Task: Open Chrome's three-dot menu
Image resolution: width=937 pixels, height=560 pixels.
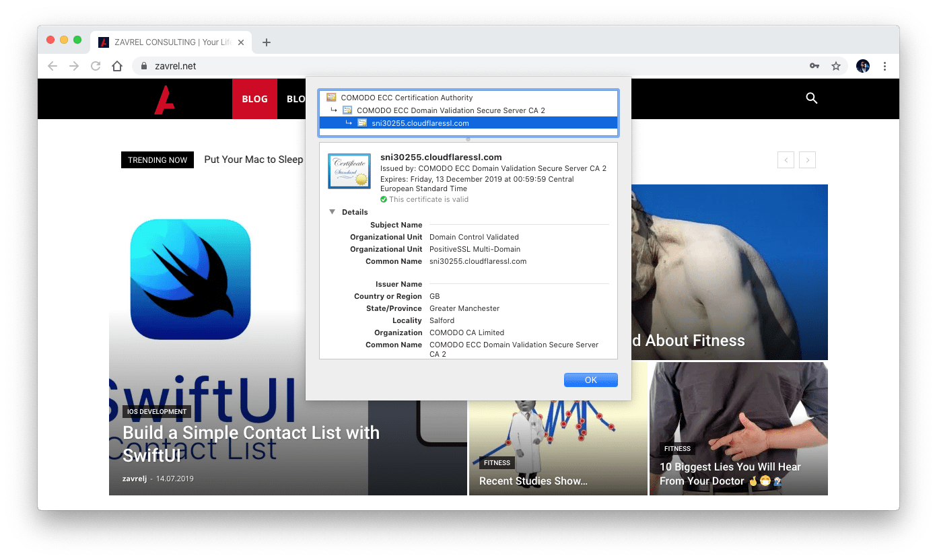Action: (x=884, y=66)
